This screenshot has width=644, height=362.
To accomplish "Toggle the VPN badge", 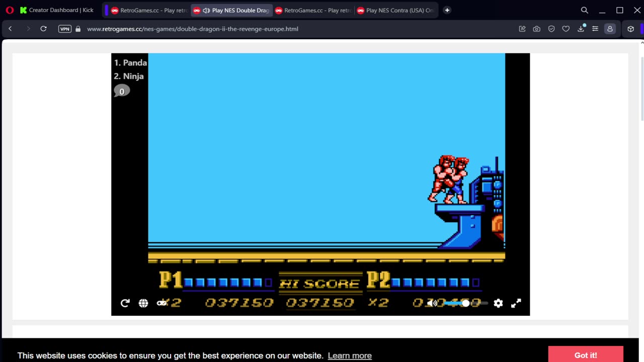I will 65,29.
